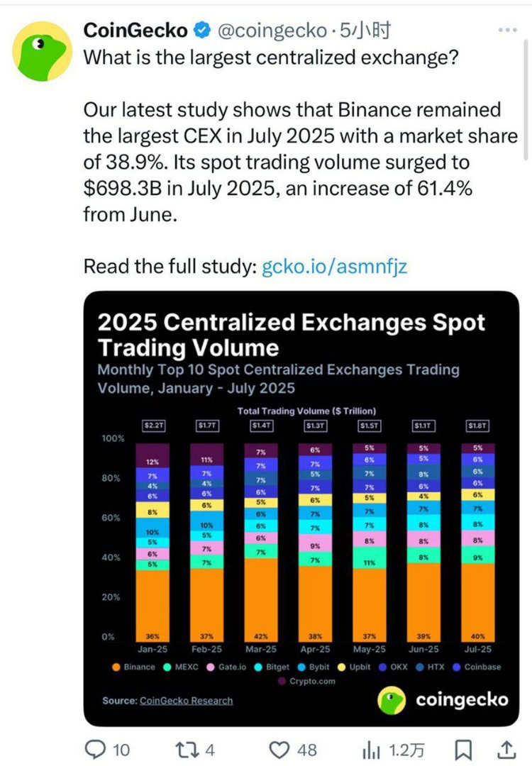532x766 pixels.
Task: Click the tweet's 5小时 timestamp
Action: click(x=363, y=30)
